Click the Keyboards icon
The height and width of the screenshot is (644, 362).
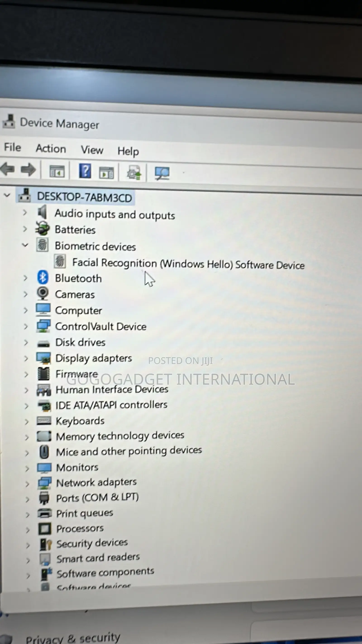click(x=44, y=421)
